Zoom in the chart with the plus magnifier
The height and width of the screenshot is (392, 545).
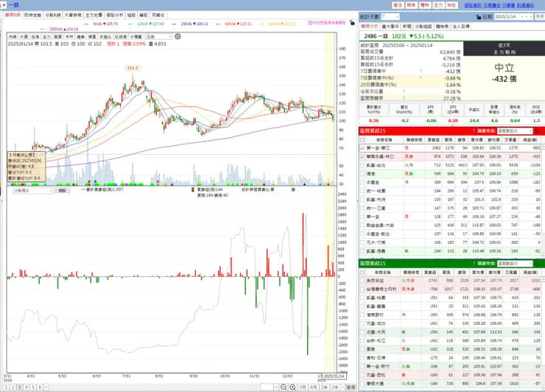coord(292,387)
